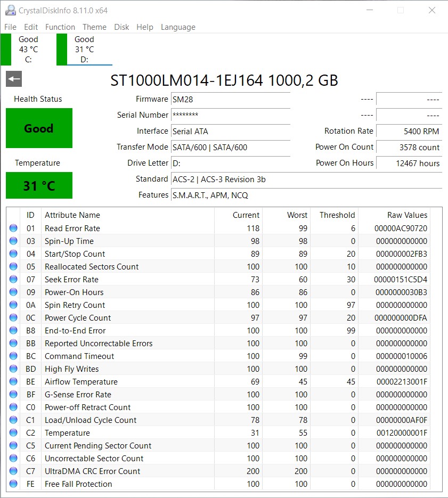This screenshot has width=448, height=498.
Task: Click the Transfer Mode SATA/600 field
Action: coord(231,147)
